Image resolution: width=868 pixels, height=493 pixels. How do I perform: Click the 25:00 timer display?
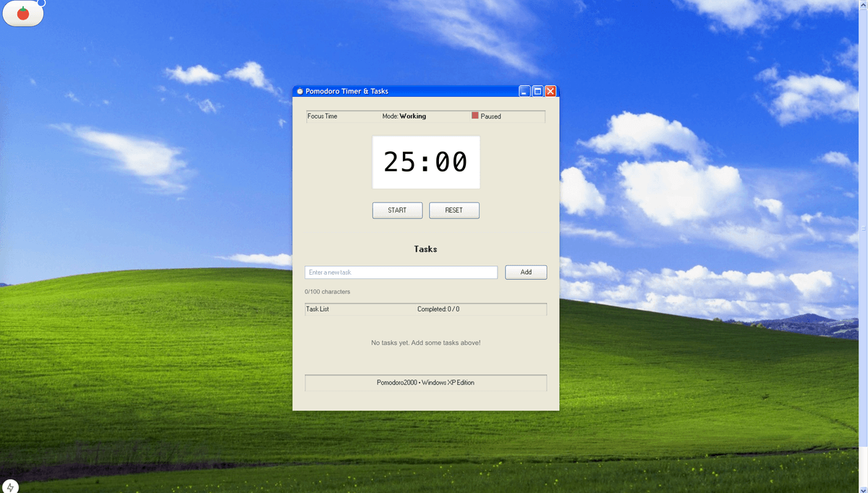pyautogui.click(x=426, y=162)
